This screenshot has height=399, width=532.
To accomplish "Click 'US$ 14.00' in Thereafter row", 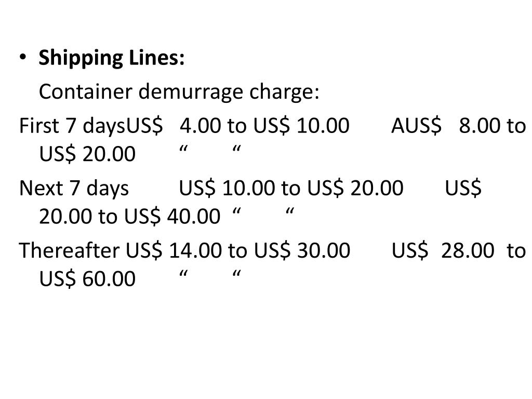I will (x=174, y=250).
